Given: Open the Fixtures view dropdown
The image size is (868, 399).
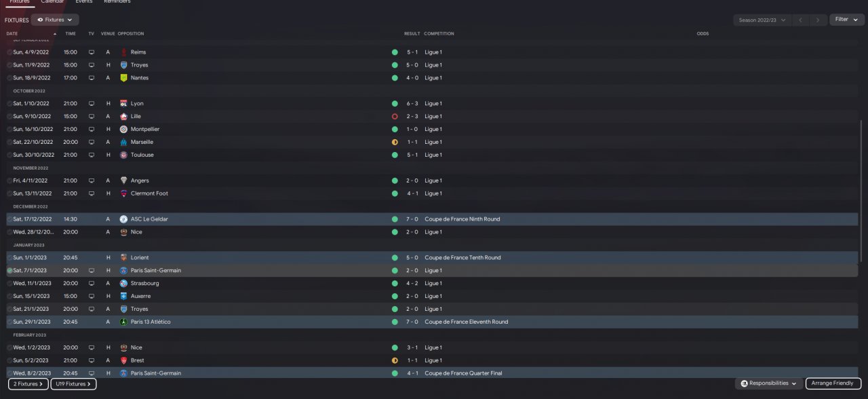Looking at the screenshot, I should click(55, 20).
